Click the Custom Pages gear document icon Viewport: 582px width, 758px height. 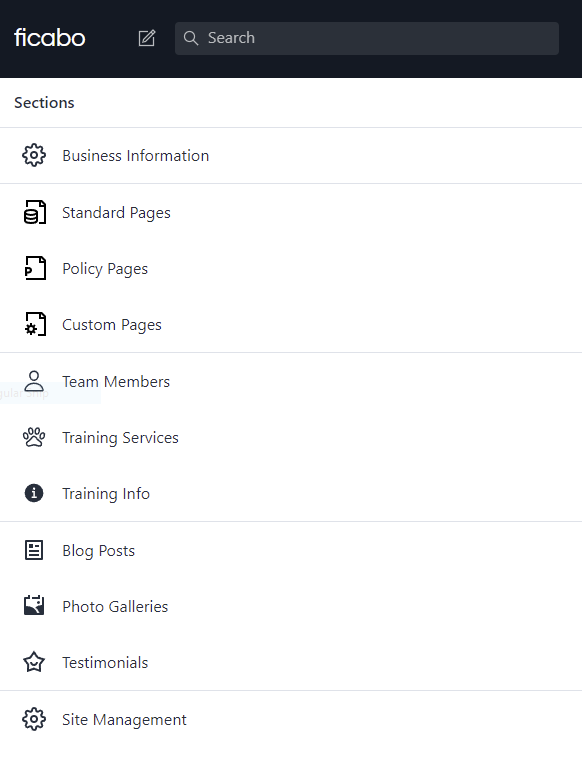click(x=35, y=324)
